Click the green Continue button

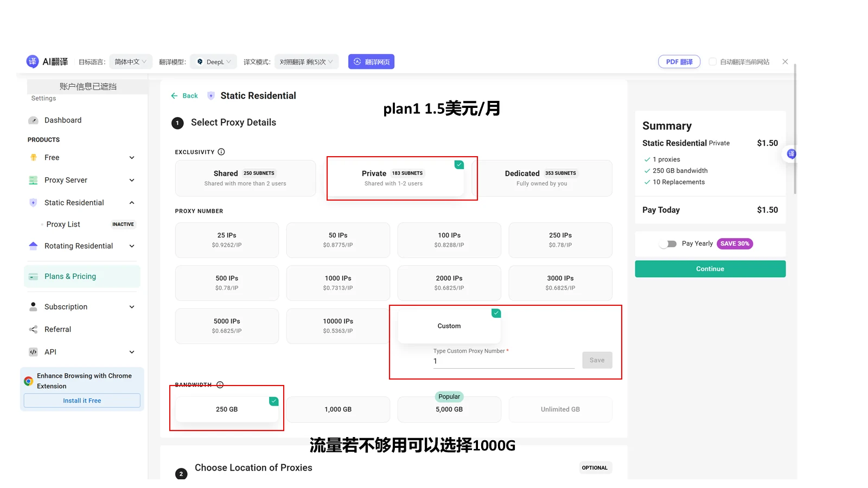tap(710, 269)
